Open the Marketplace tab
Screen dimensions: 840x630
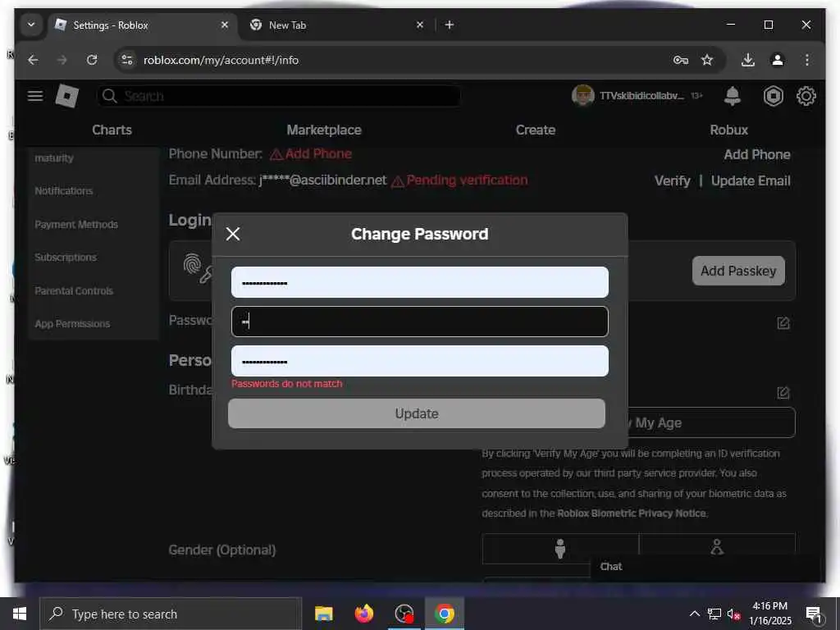[324, 130]
